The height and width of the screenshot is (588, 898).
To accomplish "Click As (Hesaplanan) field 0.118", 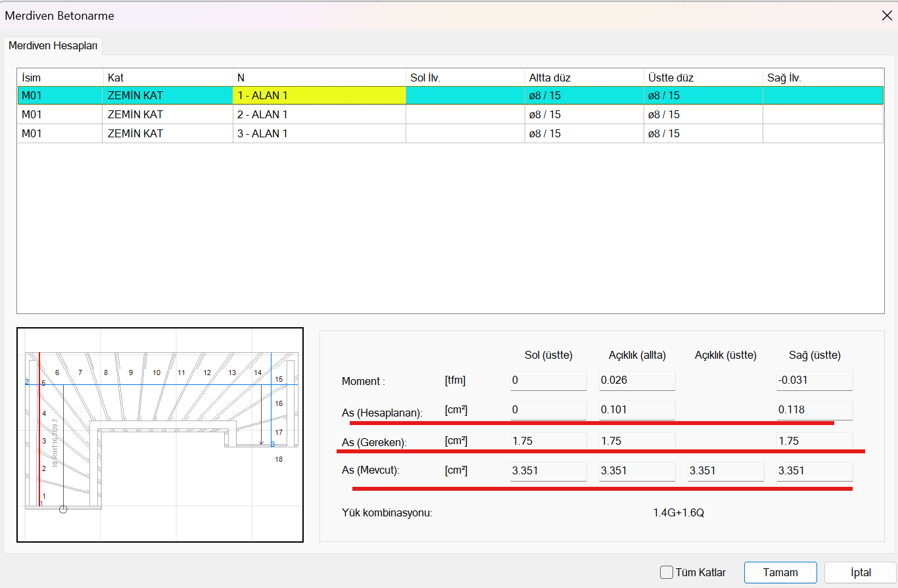I will point(815,410).
